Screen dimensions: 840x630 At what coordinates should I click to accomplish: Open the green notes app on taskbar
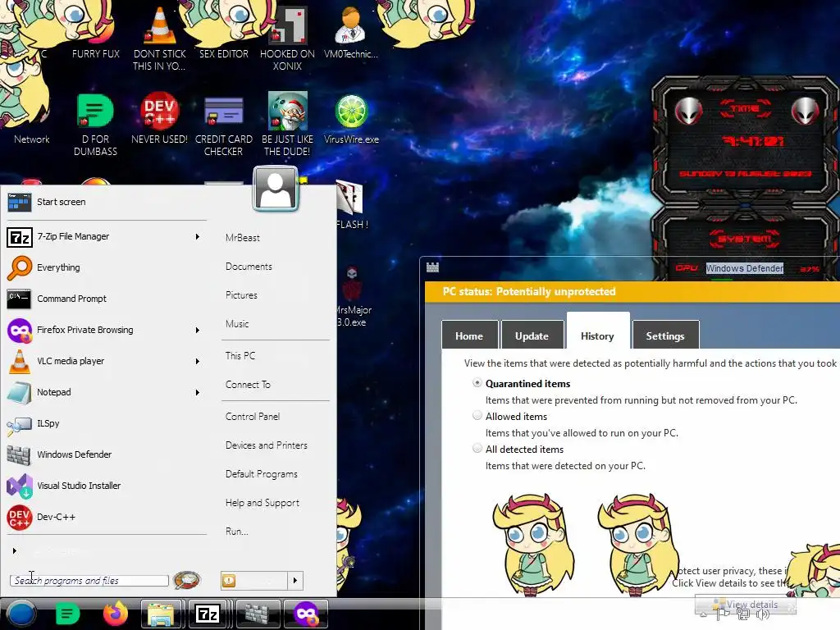click(x=67, y=614)
